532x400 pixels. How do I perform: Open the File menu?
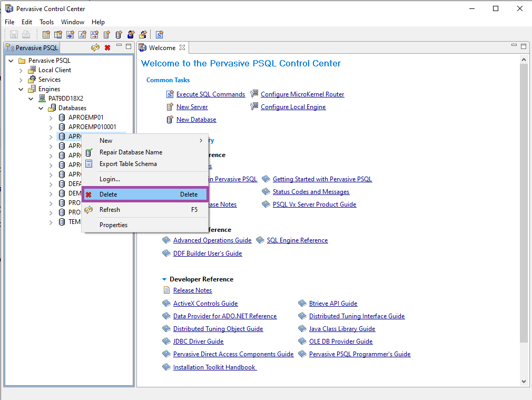(9, 22)
